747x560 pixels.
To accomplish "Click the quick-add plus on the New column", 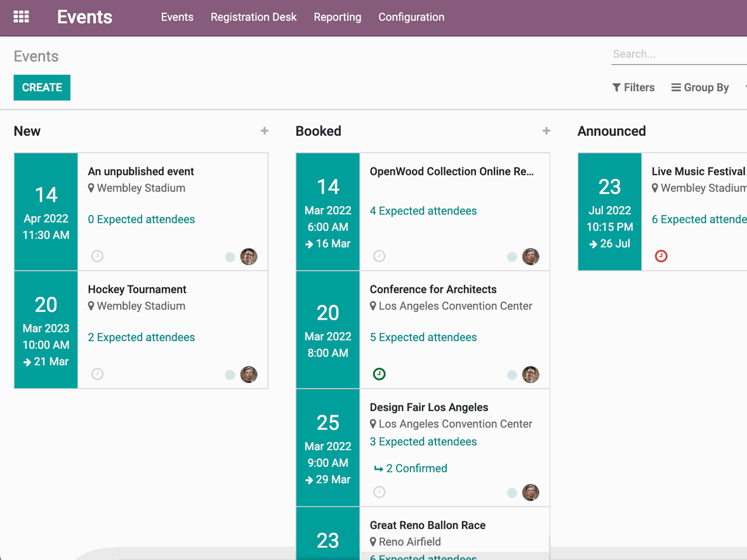I will (264, 131).
